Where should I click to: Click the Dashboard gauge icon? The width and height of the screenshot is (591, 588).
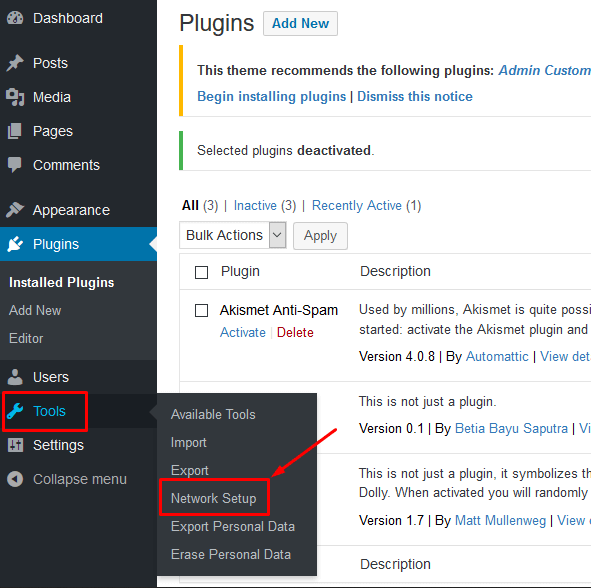15,18
